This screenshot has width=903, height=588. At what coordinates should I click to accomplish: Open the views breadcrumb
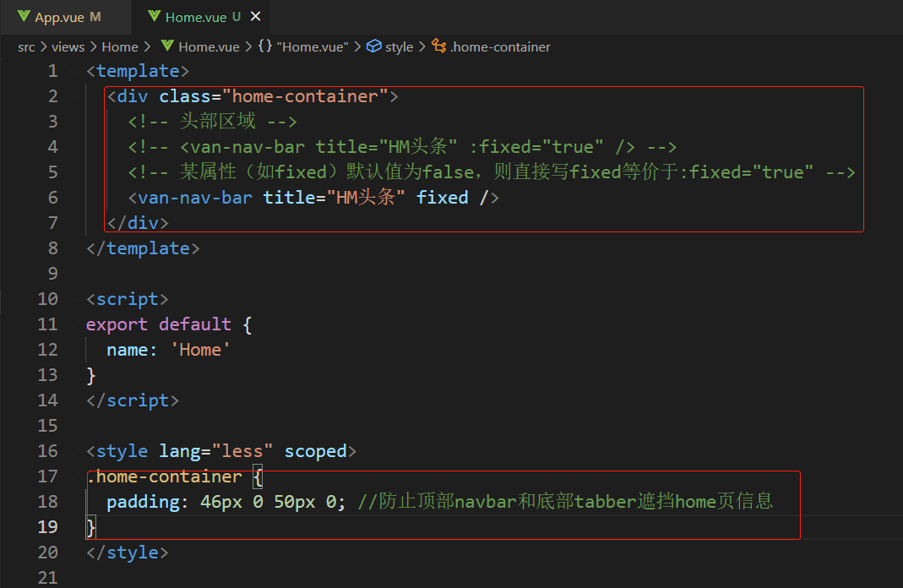68,47
